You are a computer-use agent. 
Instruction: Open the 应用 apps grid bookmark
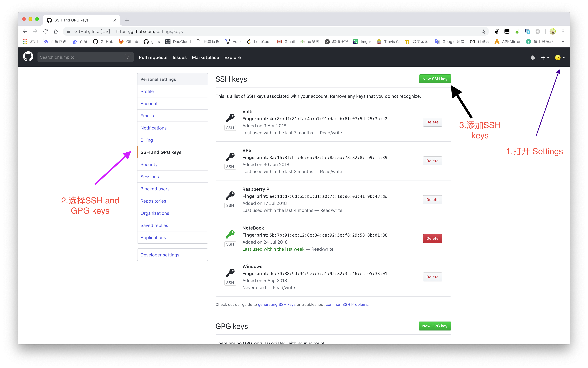tap(30, 42)
